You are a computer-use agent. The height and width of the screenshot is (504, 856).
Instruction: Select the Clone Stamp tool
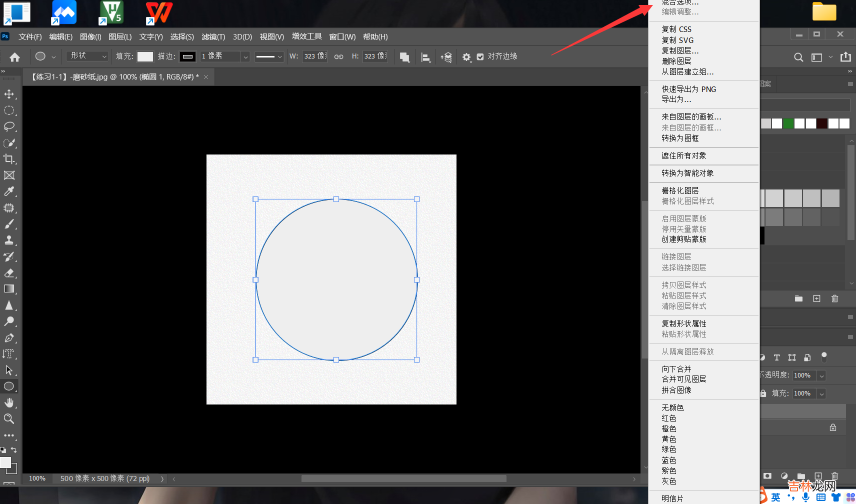coord(9,240)
